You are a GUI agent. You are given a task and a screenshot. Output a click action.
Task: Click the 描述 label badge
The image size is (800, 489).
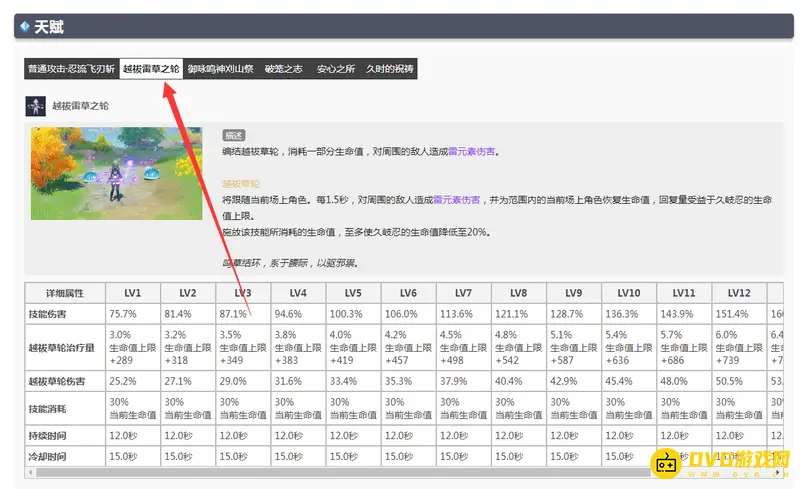(x=234, y=135)
